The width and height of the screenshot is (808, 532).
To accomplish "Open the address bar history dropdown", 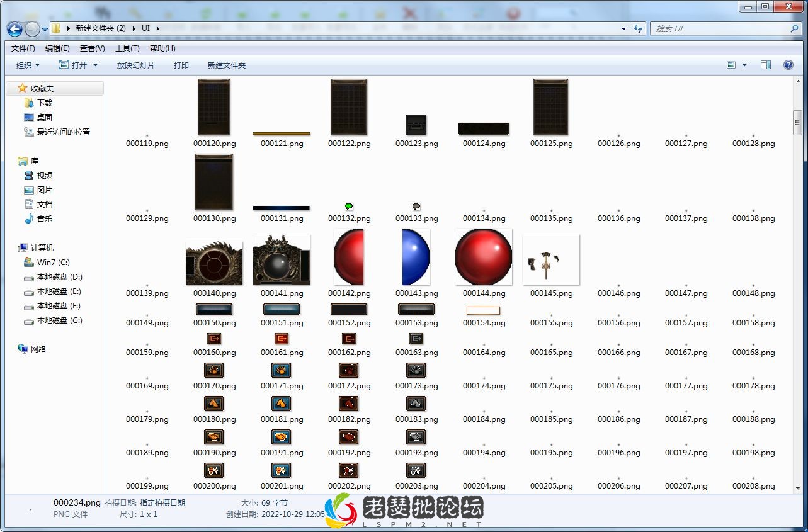I will coord(623,29).
